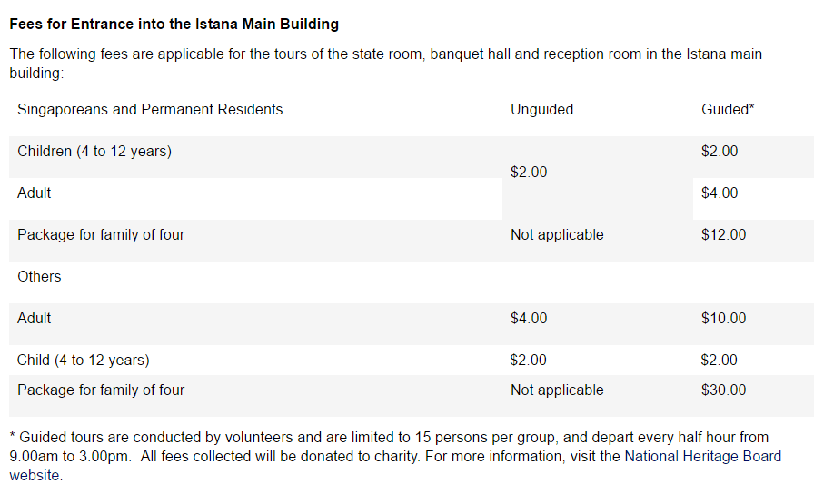Select the "Children (4 to 12 years)" row label
814x504 pixels.
point(94,151)
